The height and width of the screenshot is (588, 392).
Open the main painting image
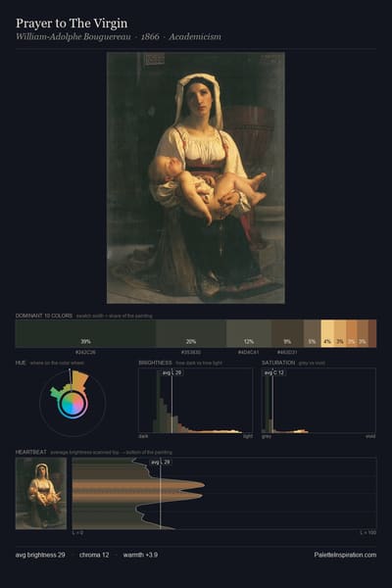pyautogui.click(x=196, y=177)
